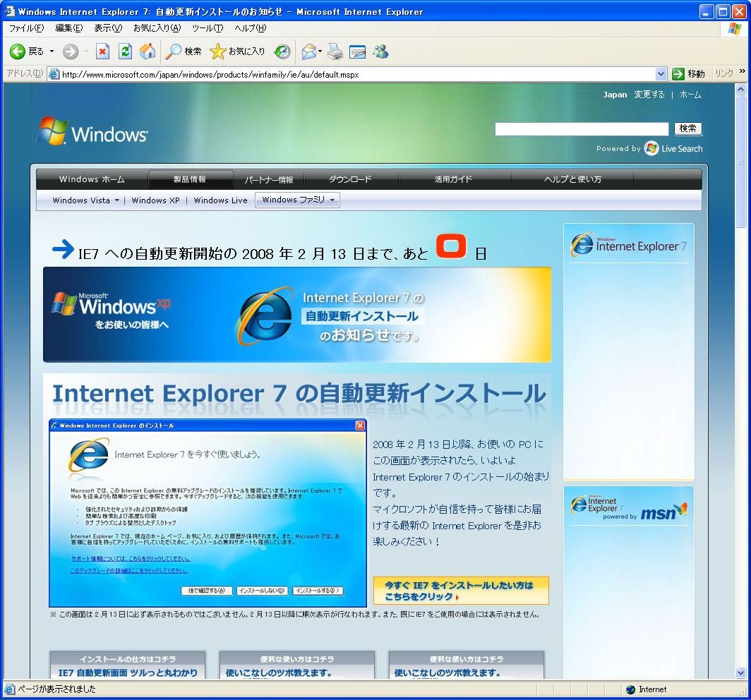
Task: Click the Windows logo on the page header
Action: pos(92,131)
